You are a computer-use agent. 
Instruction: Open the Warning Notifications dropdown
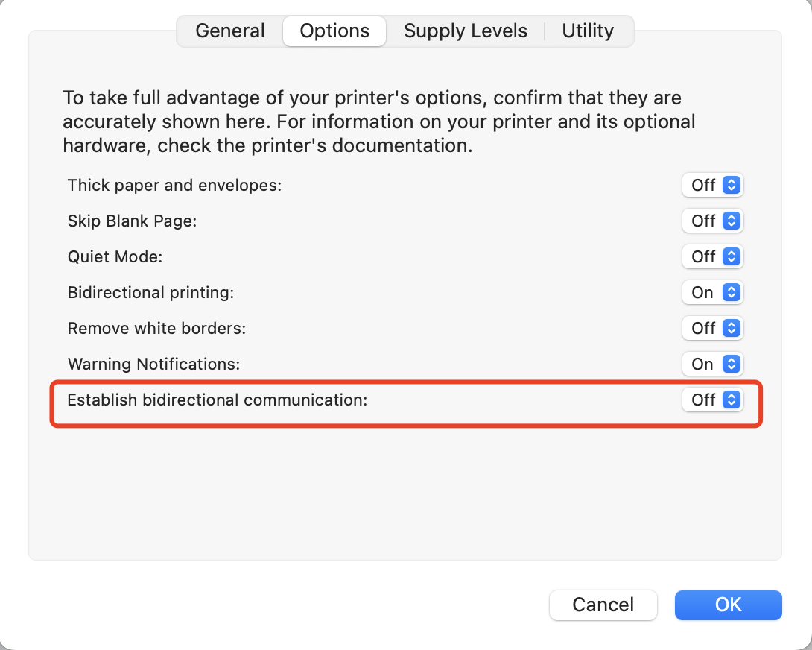pos(713,365)
